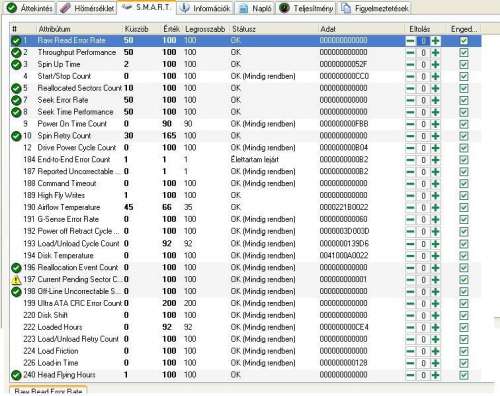Select the Power On Time Count row
This screenshot has width=500, height=396.
[x=246, y=124]
